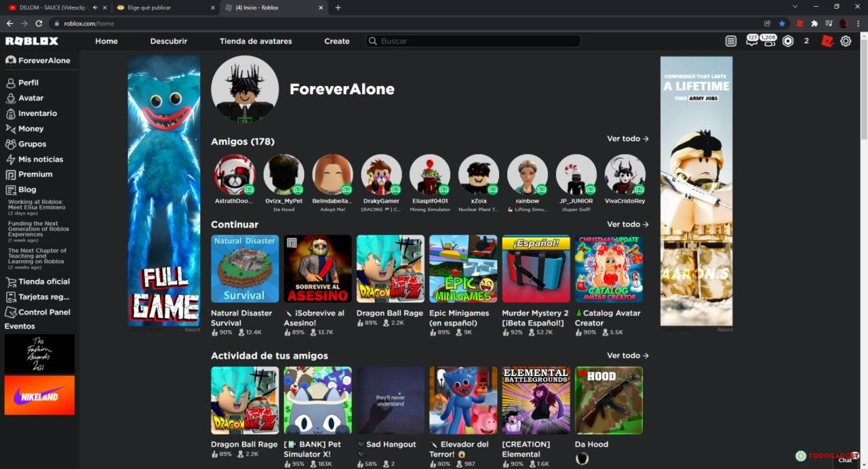868x469 pixels.
Task: Open friend DrakyGamer avatar
Action: (381, 175)
